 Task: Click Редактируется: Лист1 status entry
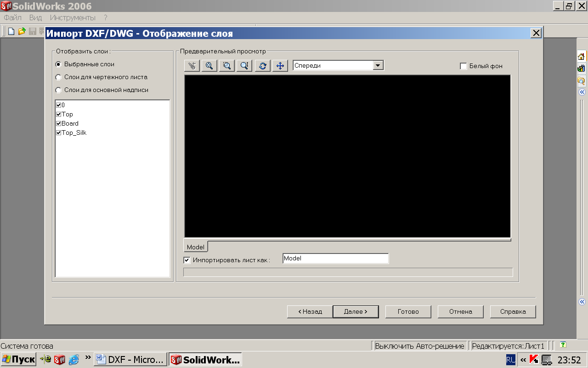pyautogui.click(x=508, y=346)
